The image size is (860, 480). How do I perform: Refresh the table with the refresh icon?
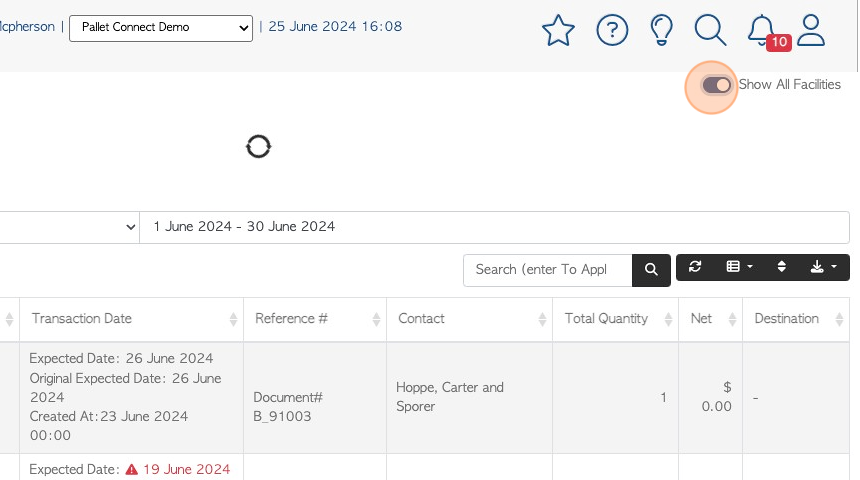[x=695, y=267]
